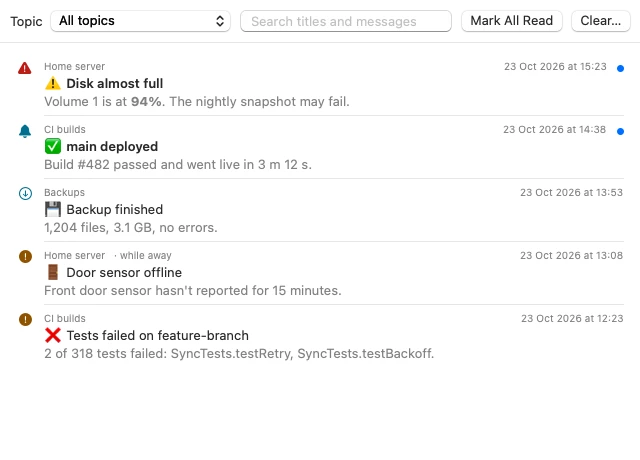Open the Clear... button
Screen dimensions: 640x460
pos(600,21)
